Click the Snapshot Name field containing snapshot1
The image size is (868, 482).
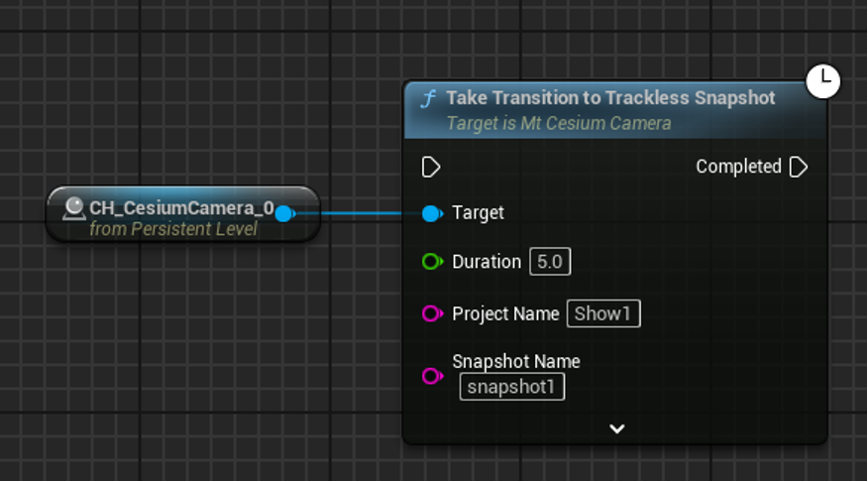[x=511, y=387]
